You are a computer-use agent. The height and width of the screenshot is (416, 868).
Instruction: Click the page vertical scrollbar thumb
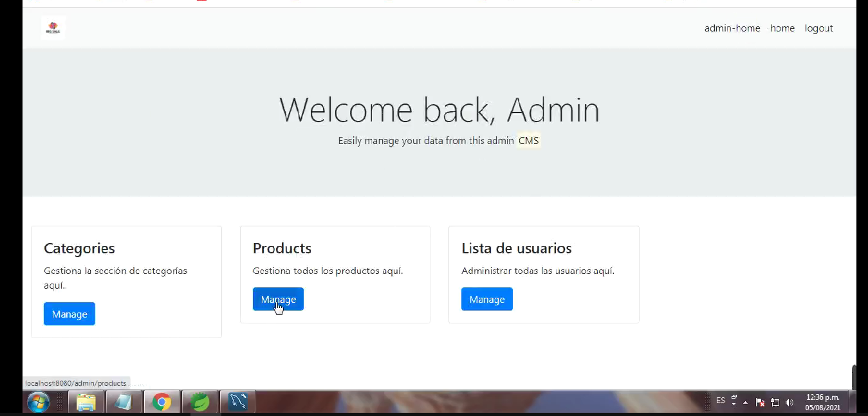coord(854,377)
